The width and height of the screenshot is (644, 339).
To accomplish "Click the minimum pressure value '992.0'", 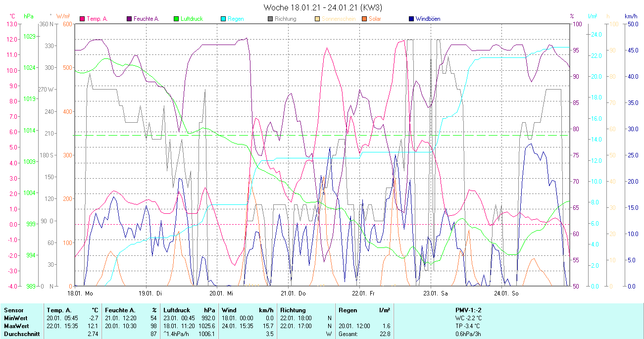I will click(208, 318).
